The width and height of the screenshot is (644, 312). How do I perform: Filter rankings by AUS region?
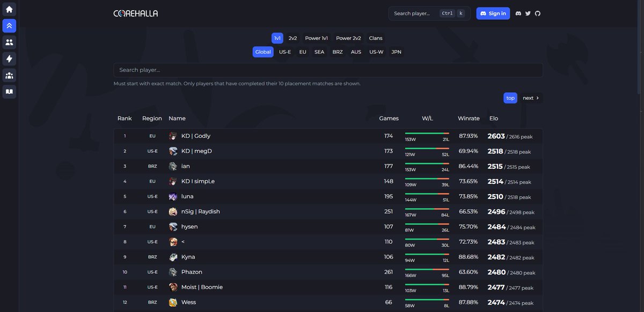pos(356,52)
